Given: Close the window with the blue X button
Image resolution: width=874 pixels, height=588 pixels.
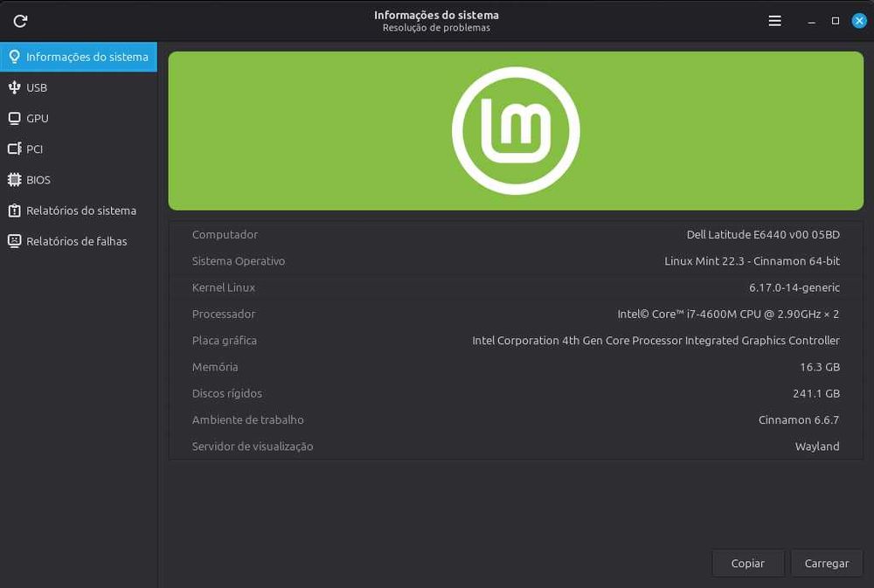Looking at the screenshot, I should pyautogui.click(x=859, y=21).
